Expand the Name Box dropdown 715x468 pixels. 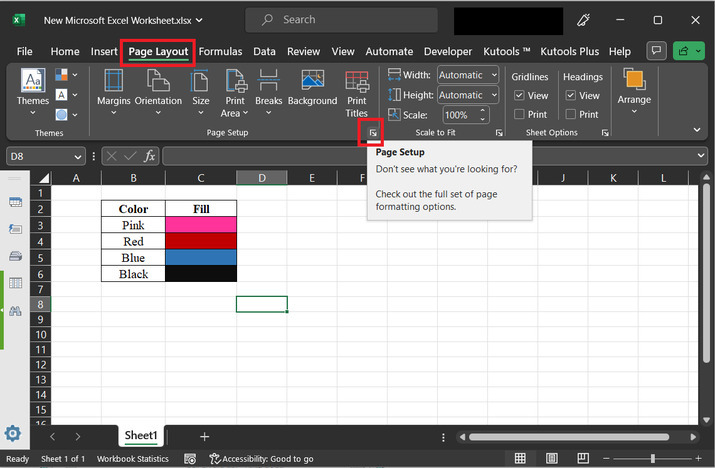point(78,157)
